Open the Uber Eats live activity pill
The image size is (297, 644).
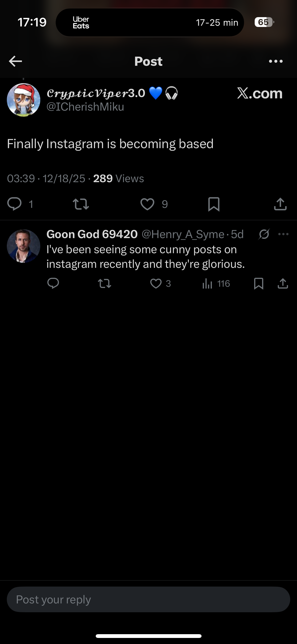click(x=150, y=22)
